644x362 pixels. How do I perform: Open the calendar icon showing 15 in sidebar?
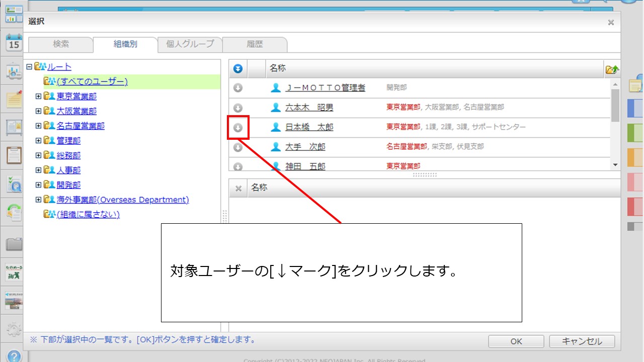pos(14,43)
